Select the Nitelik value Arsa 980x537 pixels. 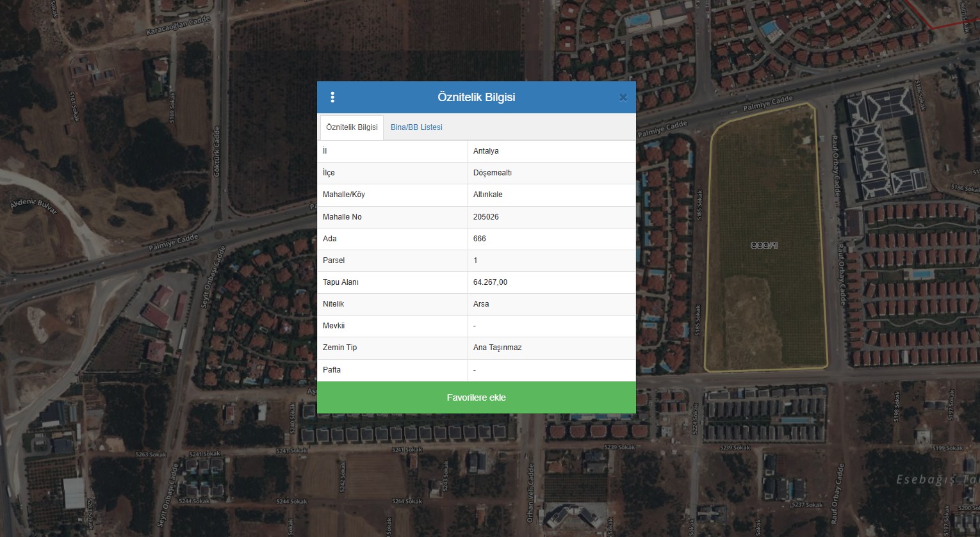(480, 304)
